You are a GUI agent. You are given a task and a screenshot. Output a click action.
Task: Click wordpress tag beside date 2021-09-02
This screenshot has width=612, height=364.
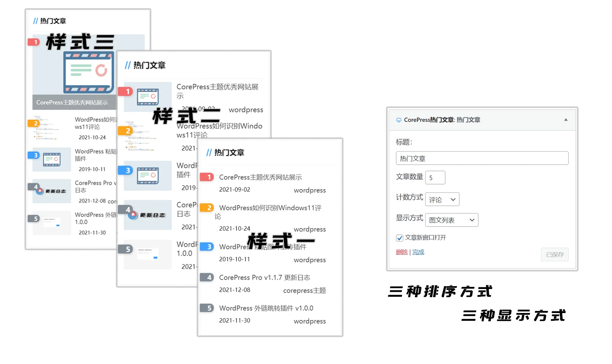(310, 190)
